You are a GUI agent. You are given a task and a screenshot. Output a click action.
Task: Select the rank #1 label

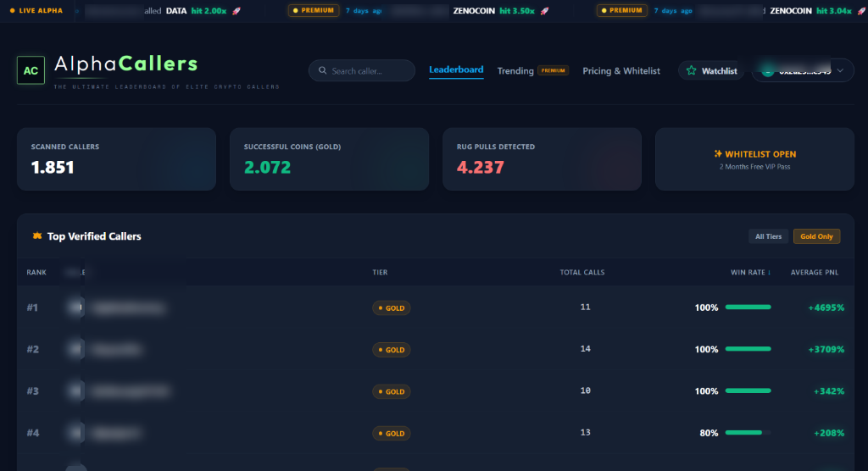click(x=33, y=308)
